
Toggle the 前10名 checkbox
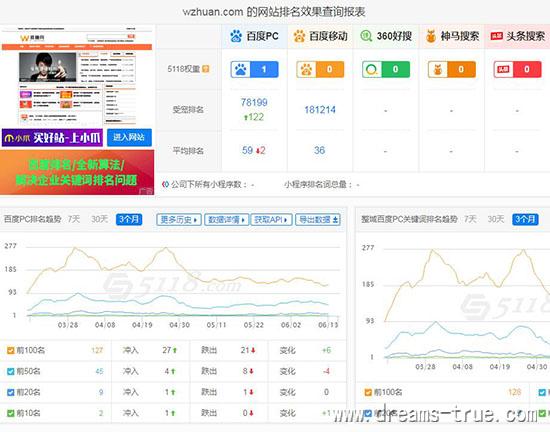click(x=11, y=413)
